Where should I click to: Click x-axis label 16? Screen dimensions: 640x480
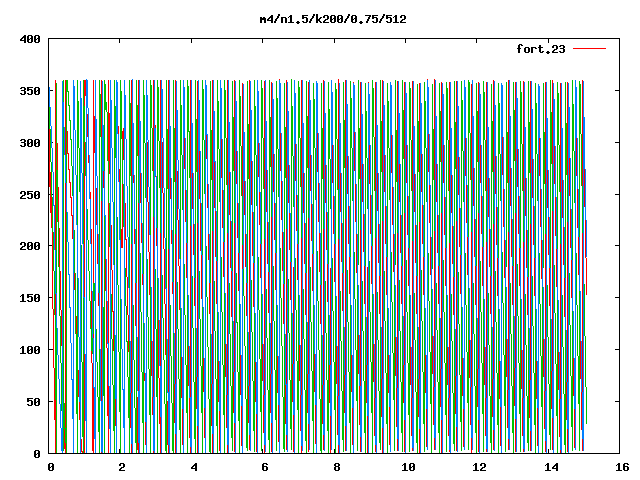pos(622,467)
